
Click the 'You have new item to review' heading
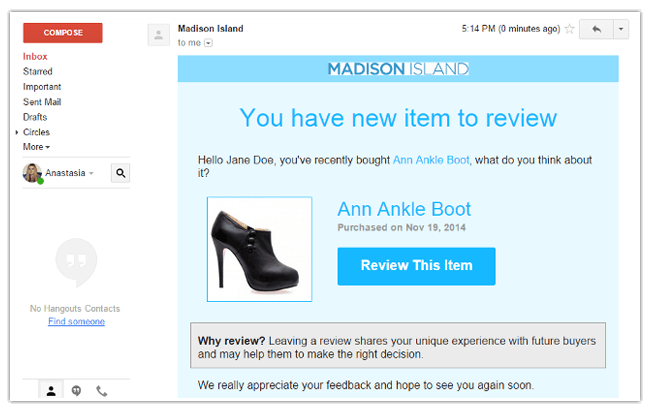(398, 118)
